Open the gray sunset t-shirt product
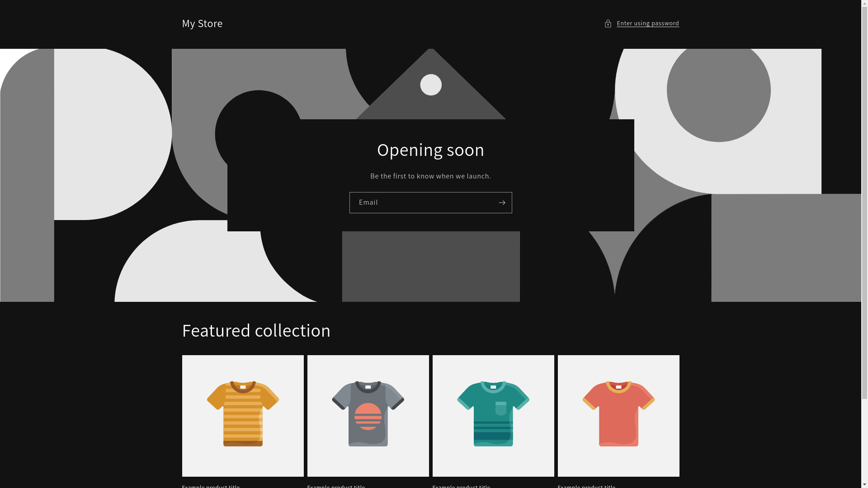This screenshot has height=488, width=868. pyautogui.click(x=368, y=416)
